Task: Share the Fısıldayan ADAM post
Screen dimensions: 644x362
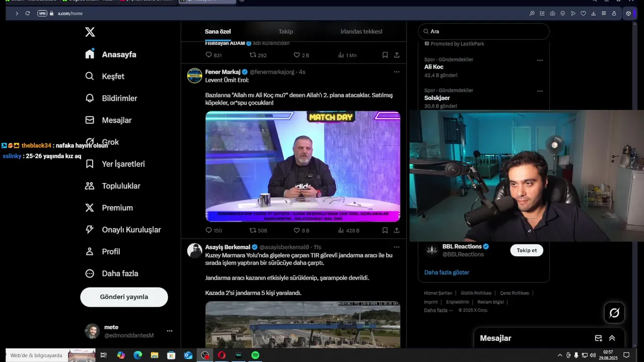Action: (x=396, y=55)
